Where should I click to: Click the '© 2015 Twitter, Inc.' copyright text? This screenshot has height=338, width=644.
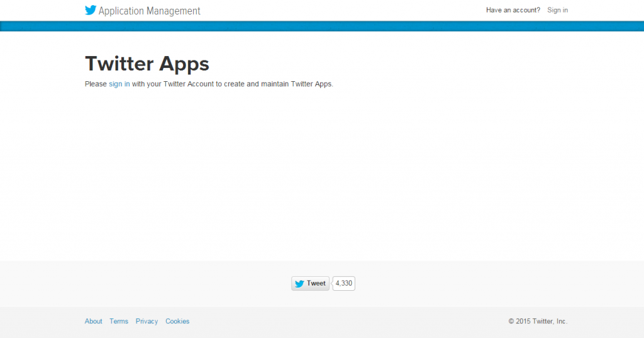point(538,321)
